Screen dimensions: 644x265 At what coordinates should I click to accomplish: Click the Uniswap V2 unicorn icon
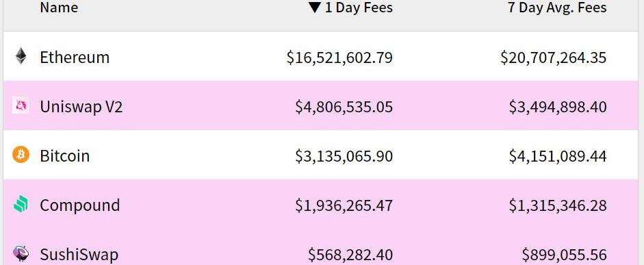[21, 105]
